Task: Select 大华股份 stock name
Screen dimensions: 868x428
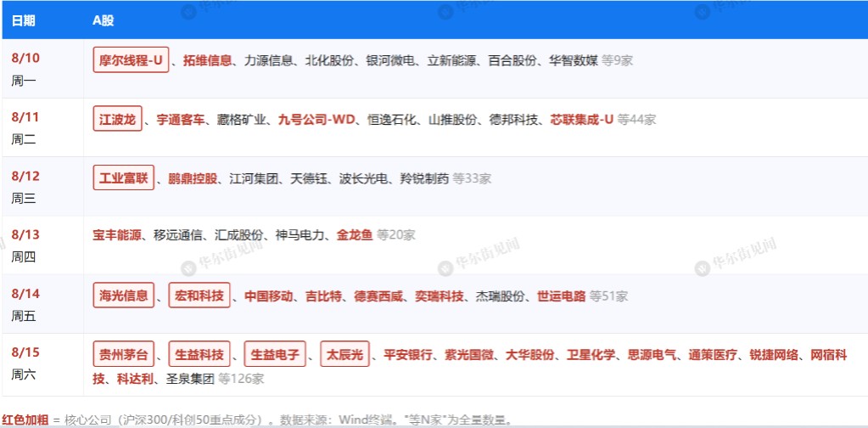Action: tap(529, 355)
